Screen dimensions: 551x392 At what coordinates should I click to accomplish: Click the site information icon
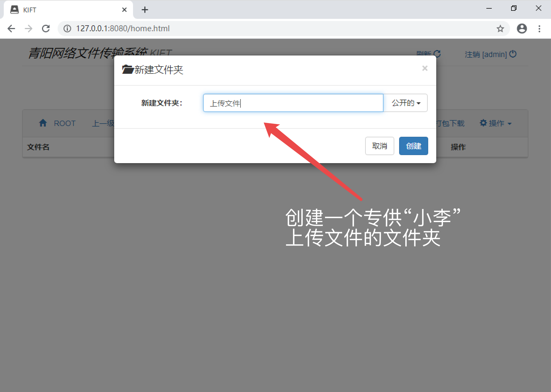coord(67,29)
